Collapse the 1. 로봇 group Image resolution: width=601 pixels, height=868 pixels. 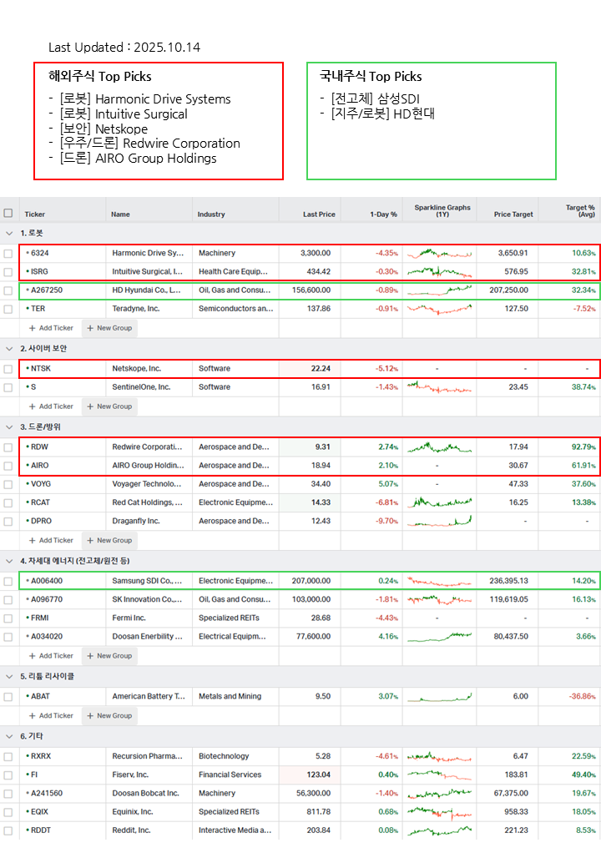point(9,233)
